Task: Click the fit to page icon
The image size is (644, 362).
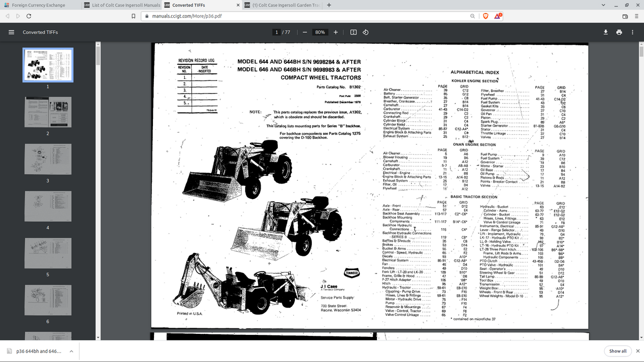Action: tap(353, 32)
